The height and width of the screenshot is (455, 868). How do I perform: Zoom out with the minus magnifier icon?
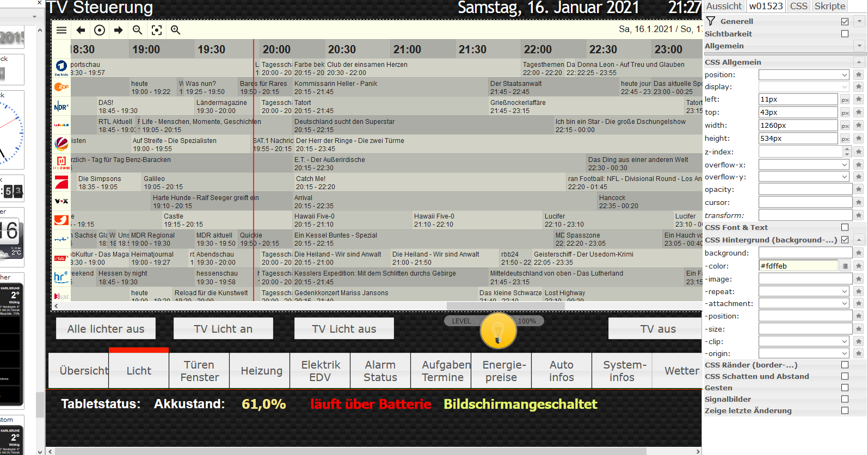(138, 30)
